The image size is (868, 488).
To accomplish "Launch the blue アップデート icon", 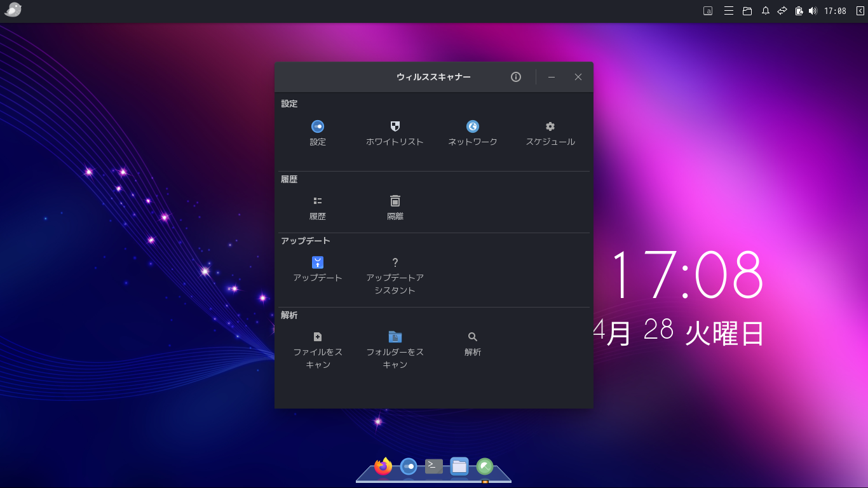I will 318,262.
